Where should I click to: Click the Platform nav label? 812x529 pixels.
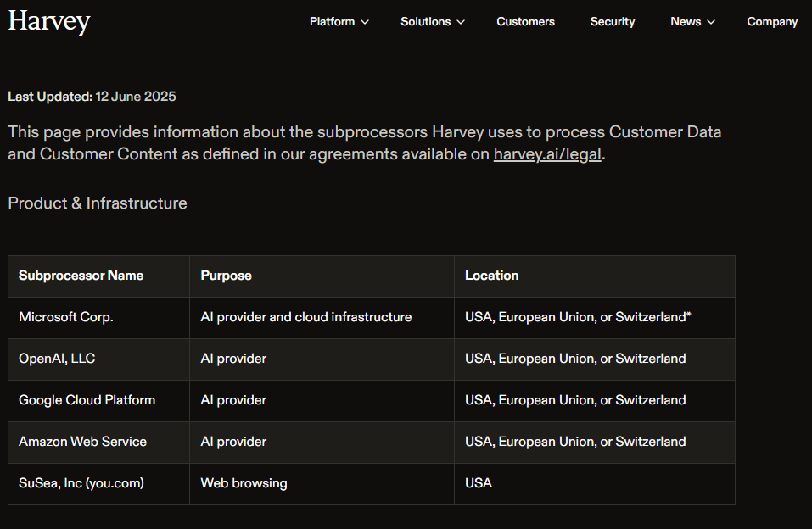332,22
